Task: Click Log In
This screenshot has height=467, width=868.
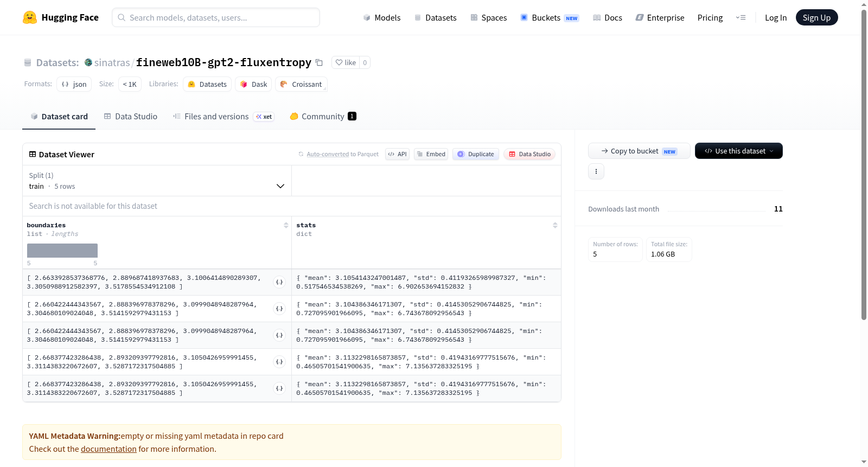Action: point(775,18)
